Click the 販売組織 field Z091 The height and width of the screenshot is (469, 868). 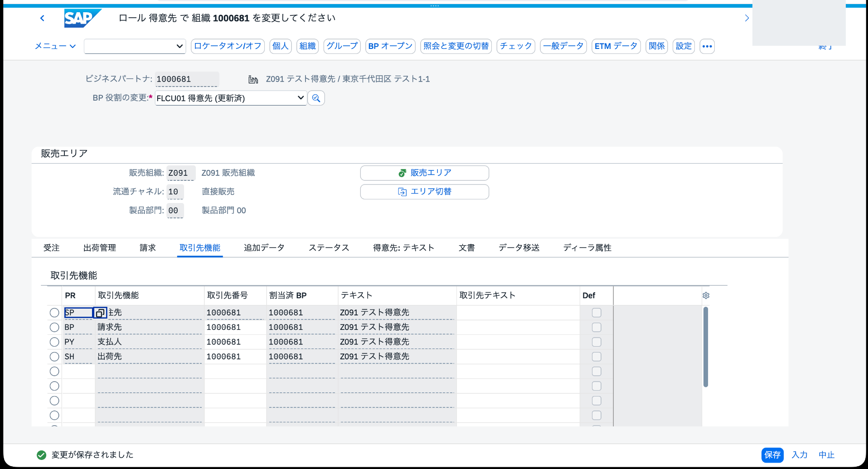pyautogui.click(x=181, y=173)
